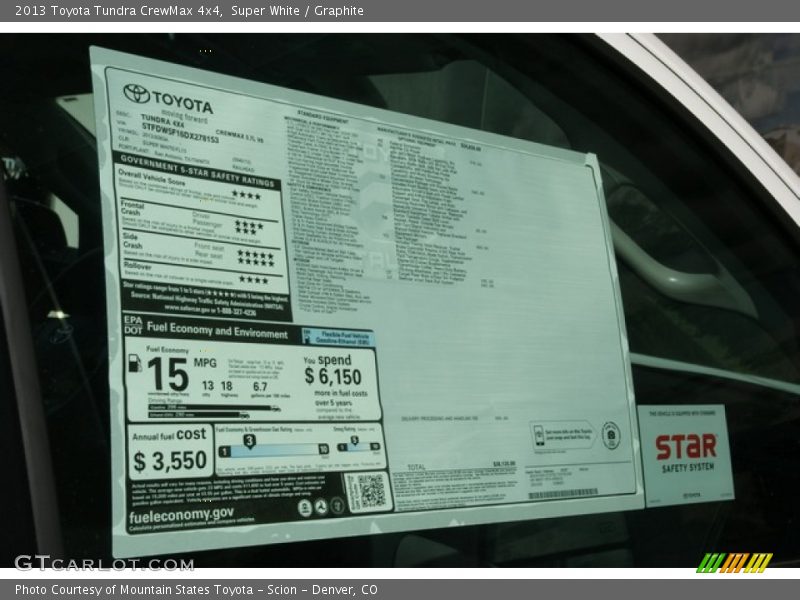Click the barcode at the sticker's lower right
800x600 pixels.
563,493
